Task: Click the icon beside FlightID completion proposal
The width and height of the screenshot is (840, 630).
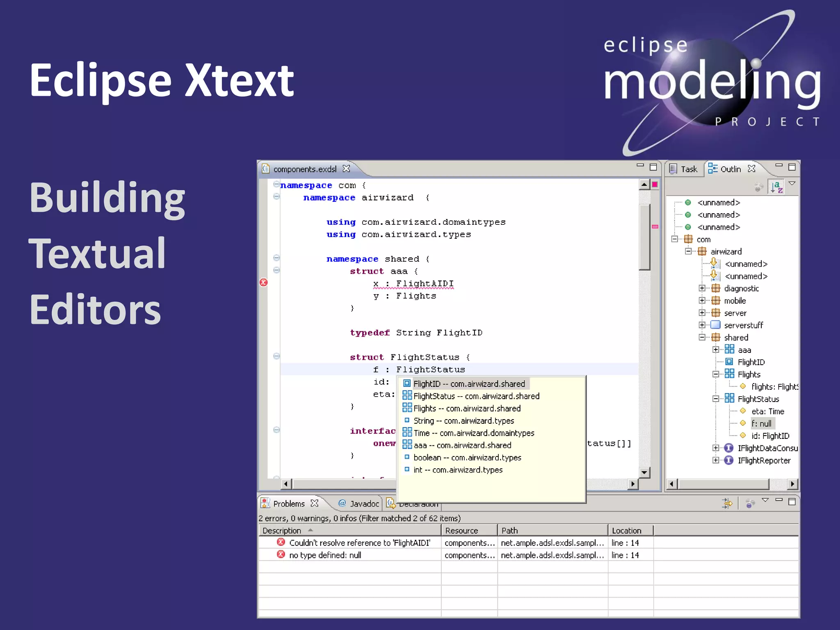Action: [x=407, y=383]
